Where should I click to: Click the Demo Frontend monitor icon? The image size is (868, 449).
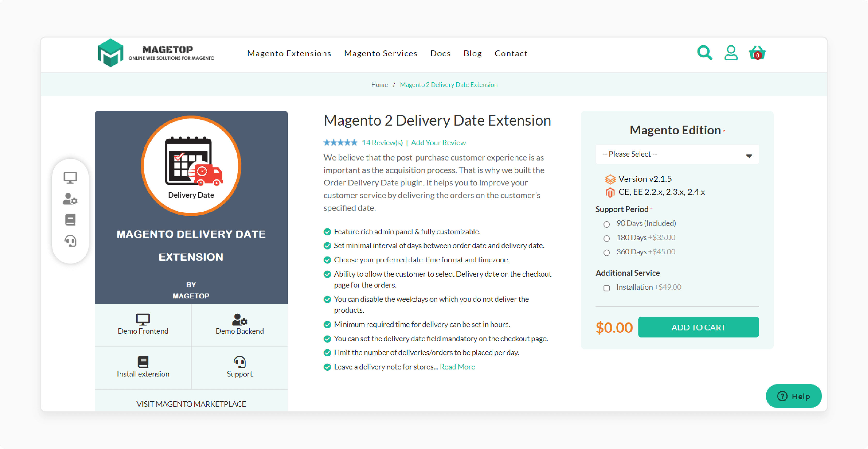pos(143,319)
